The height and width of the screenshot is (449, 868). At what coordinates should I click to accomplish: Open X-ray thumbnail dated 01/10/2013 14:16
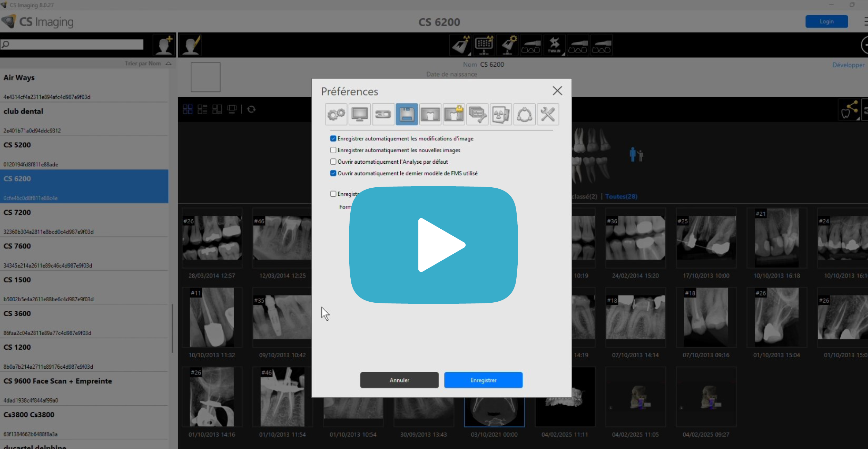[x=212, y=397]
